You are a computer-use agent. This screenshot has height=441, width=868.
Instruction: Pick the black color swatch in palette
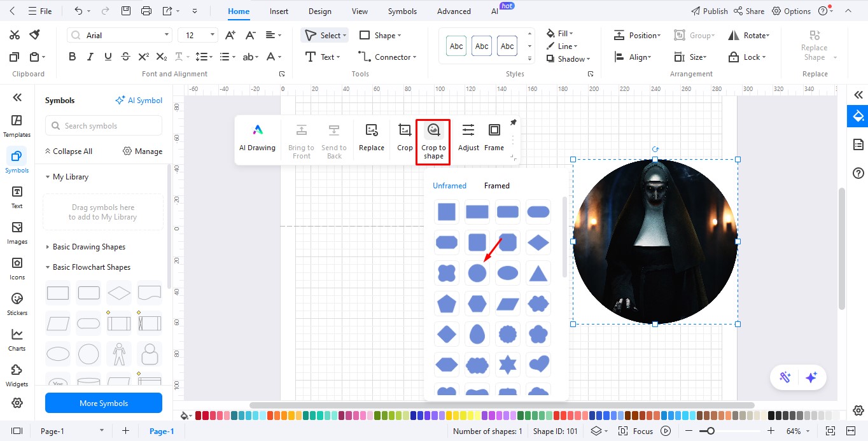click(771, 416)
